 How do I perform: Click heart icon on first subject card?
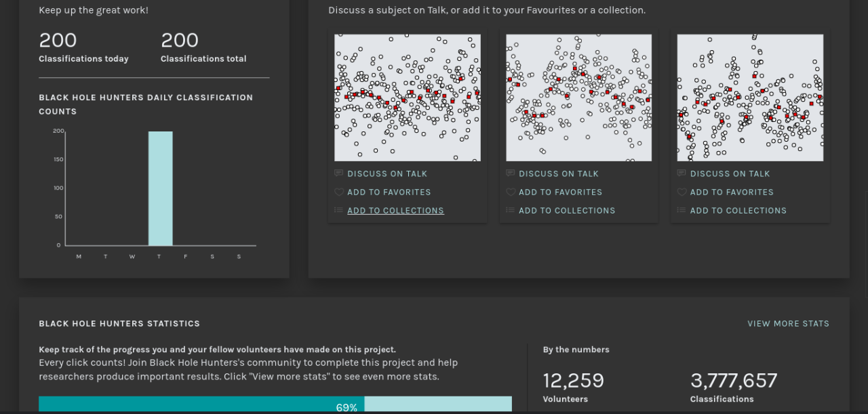338,192
